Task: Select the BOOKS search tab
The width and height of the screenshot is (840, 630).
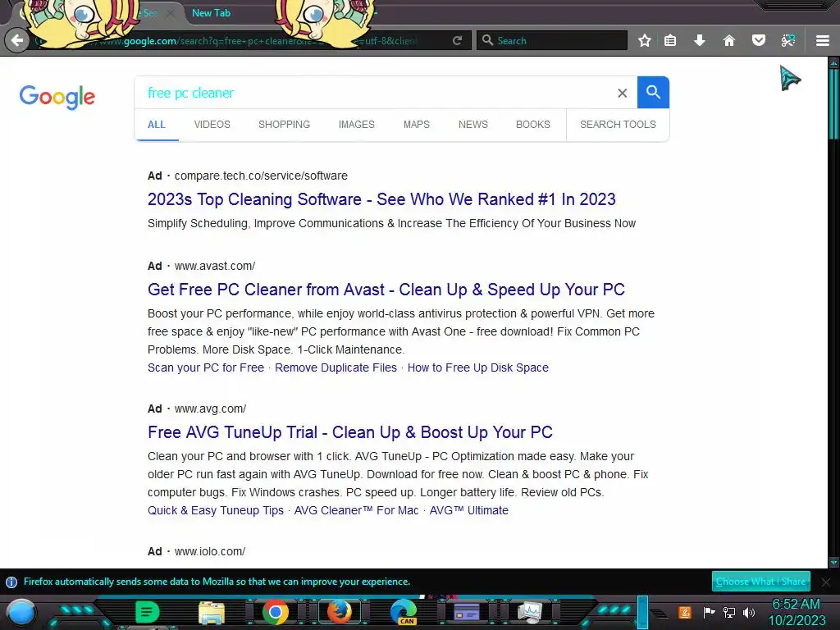Action: (x=533, y=125)
